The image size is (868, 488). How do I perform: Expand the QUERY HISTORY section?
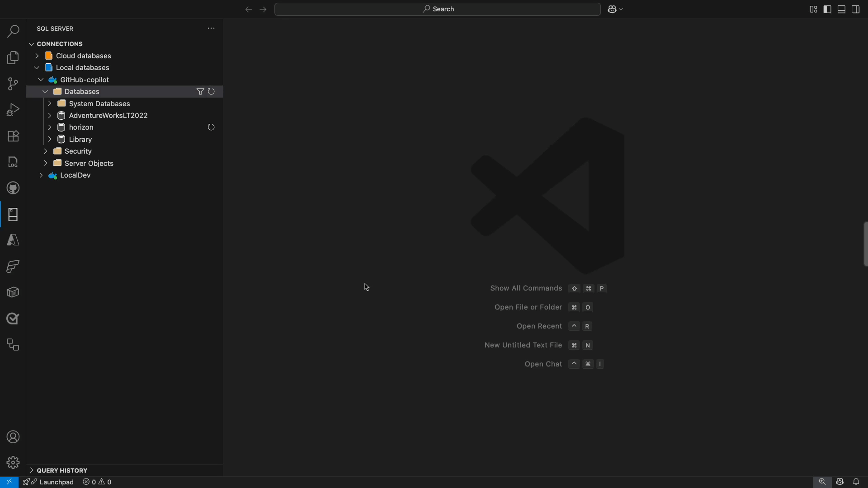coord(32,470)
